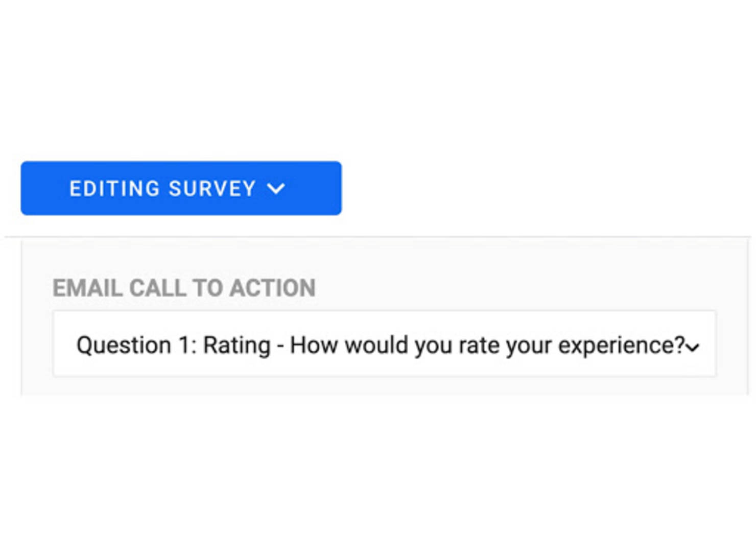The height and width of the screenshot is (540, 756).
Task: Click the word EMAIL in the section heading
Action: click(x=88, y=288)
